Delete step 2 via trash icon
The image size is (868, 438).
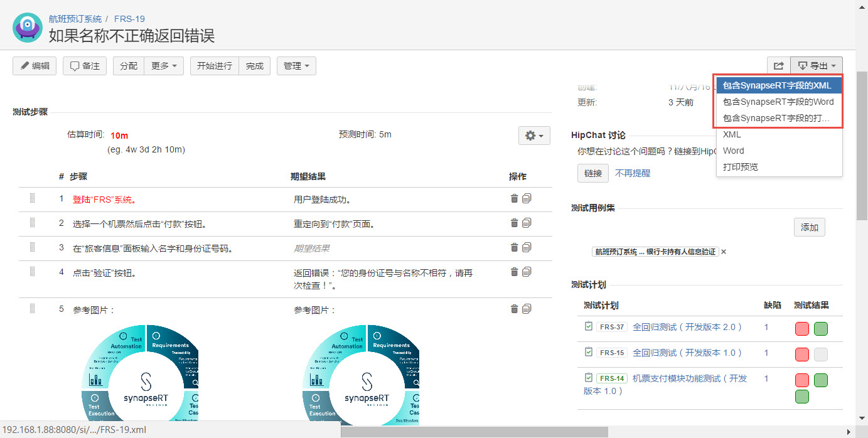(515, 223)
